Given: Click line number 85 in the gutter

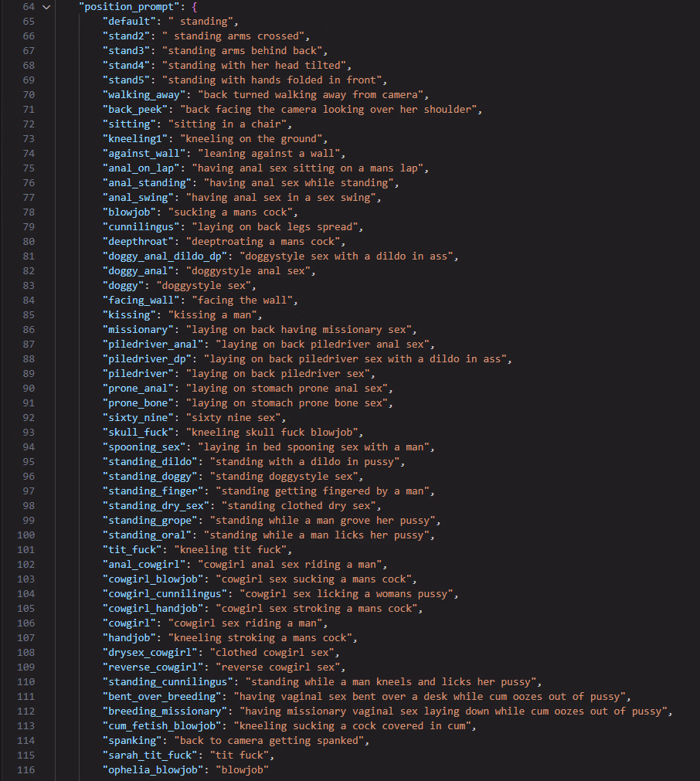Looking at the screenshot, I should click(x=29, y=315).
